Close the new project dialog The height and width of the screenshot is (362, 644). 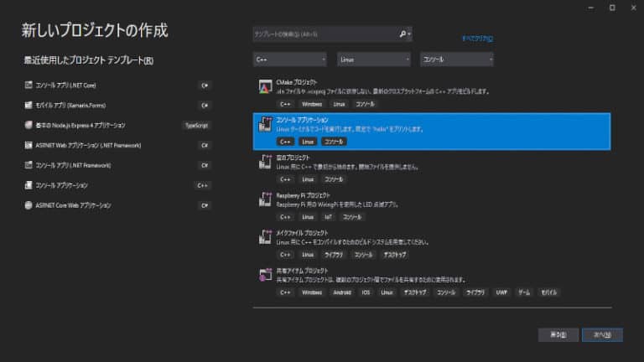633,8
